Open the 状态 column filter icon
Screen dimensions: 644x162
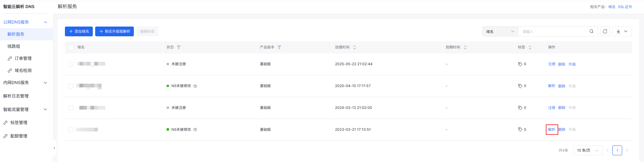tap(179, 47)
